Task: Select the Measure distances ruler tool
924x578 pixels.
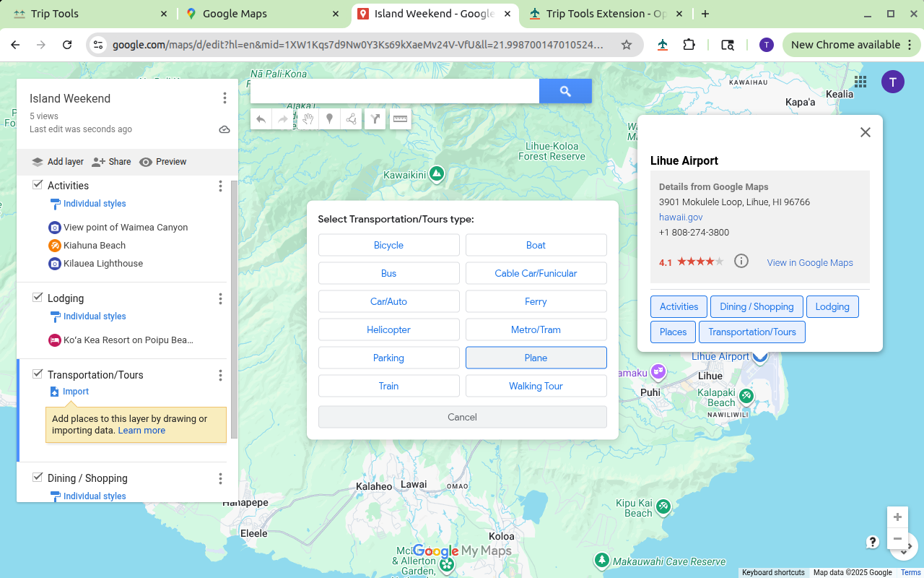Action: coord(400,119)
